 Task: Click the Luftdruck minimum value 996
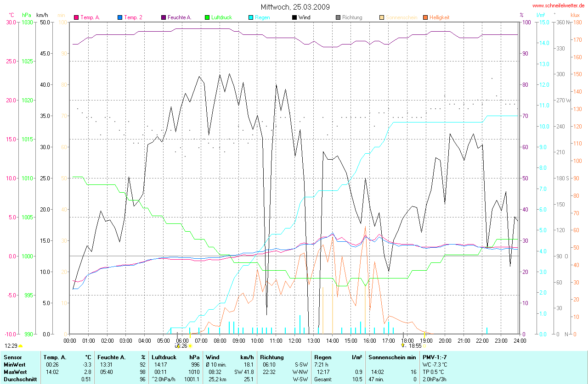[195, 365]
